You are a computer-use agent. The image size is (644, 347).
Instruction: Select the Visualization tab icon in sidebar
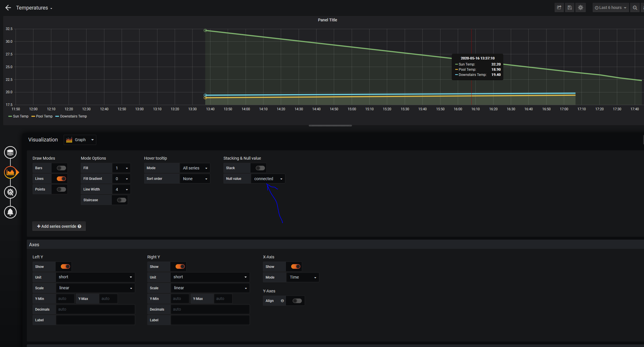(x=10, y=172)
